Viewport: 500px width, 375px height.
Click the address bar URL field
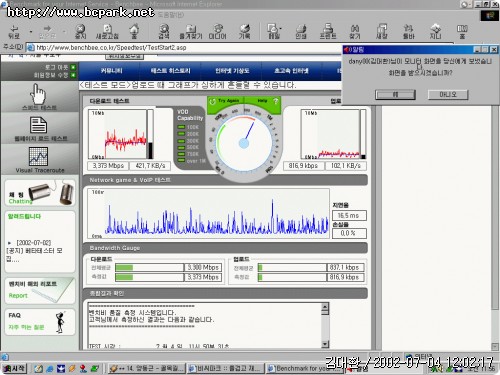click(x=187, y=48)
